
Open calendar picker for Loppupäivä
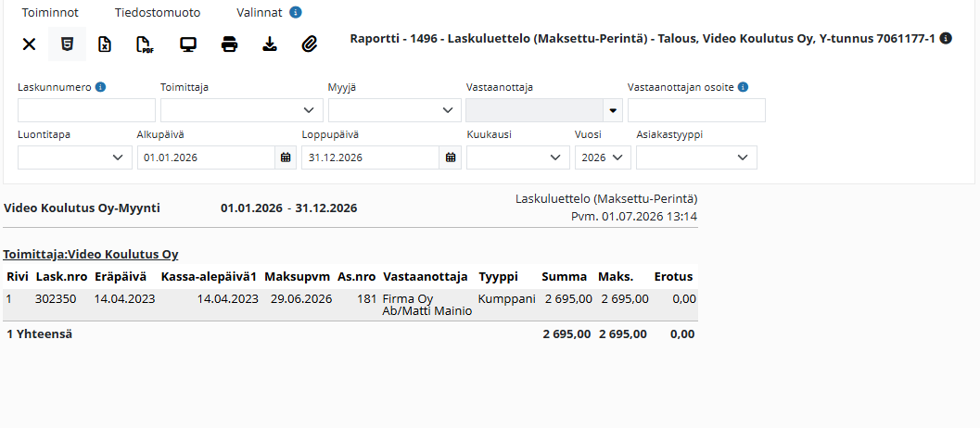(450, 157)
